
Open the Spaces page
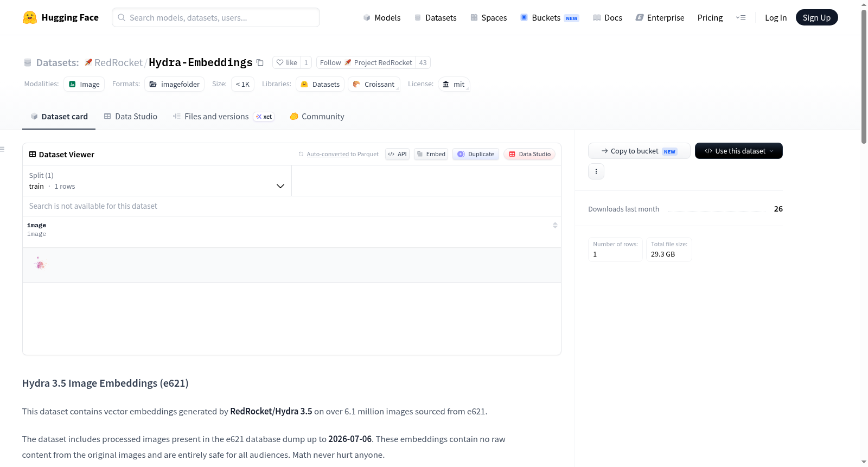[x=488, y=17]
